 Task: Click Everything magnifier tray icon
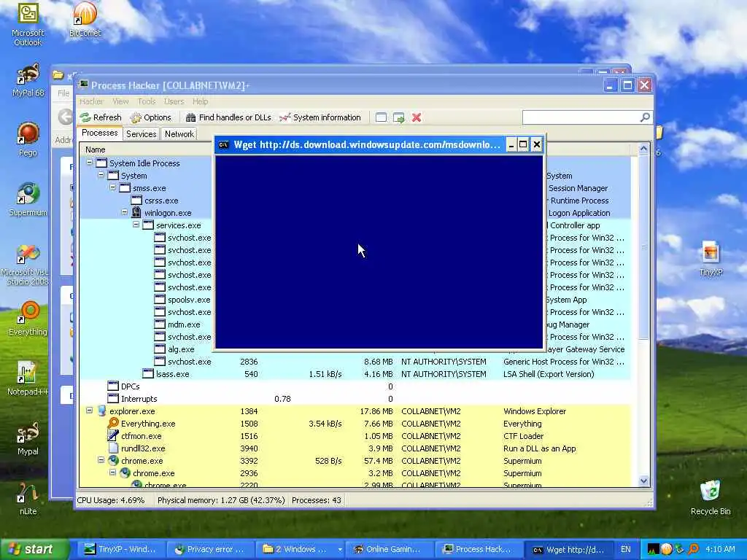[x=693, y=550]
